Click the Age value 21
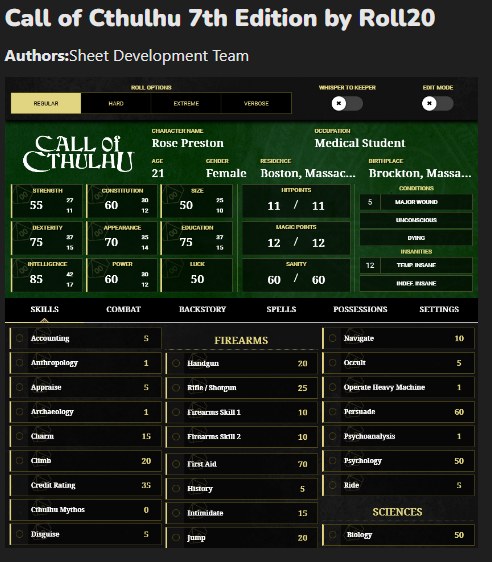The height and width of the screenshot is (562, 492). pos(158,173)
